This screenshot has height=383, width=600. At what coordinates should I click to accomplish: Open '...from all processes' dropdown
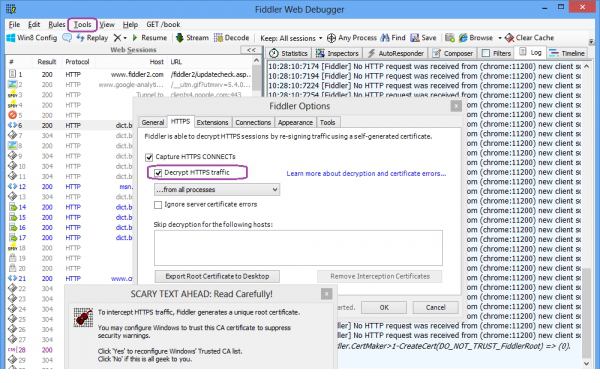(x=217, y=190)
